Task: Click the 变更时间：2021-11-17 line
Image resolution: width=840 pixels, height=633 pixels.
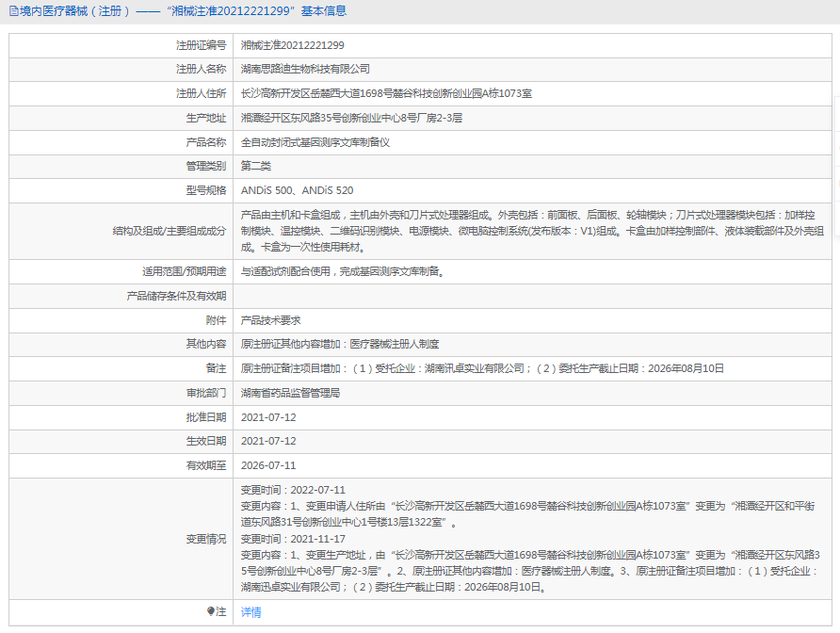Action: coord(293,539)
